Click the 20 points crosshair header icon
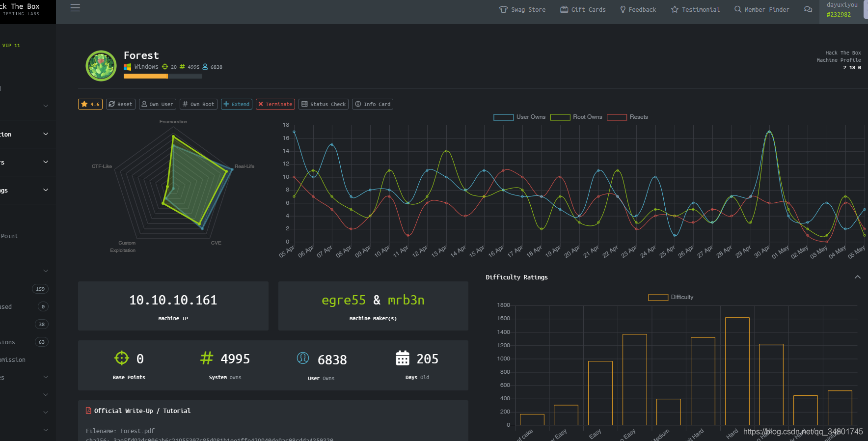Image resolution: width=868 pixels, height=441 pixels. [x=165, y=67]
